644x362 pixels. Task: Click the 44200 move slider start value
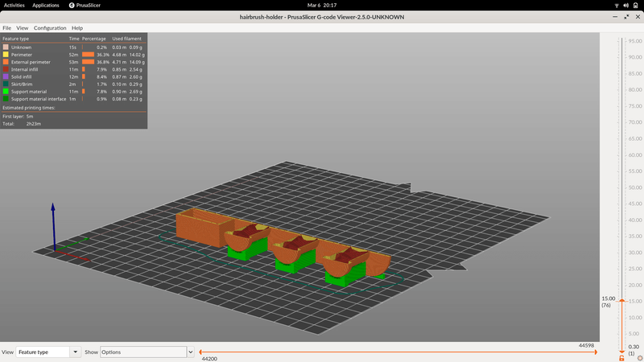(209, 359)
